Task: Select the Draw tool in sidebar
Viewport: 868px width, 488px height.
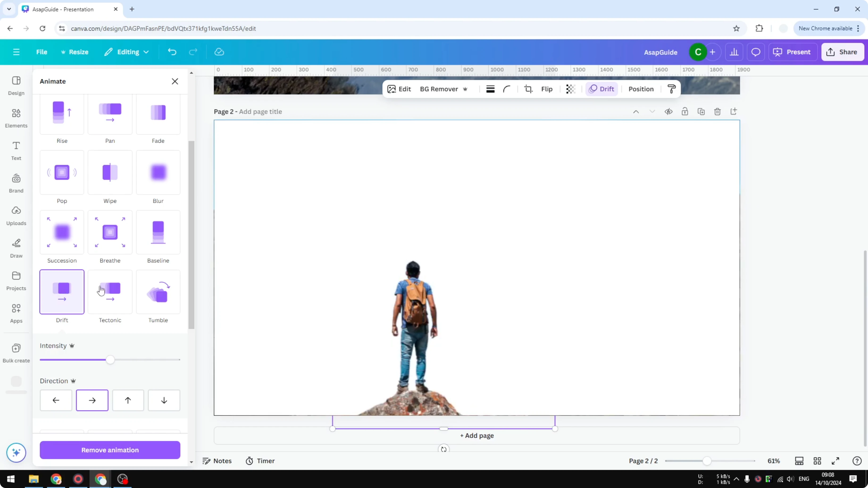Action: tap(16, 248)
